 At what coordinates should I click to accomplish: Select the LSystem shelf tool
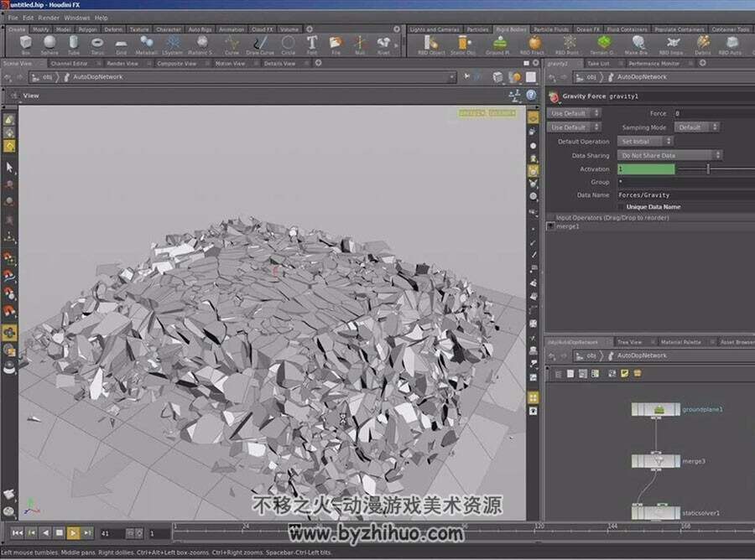[x=172, y=45]
